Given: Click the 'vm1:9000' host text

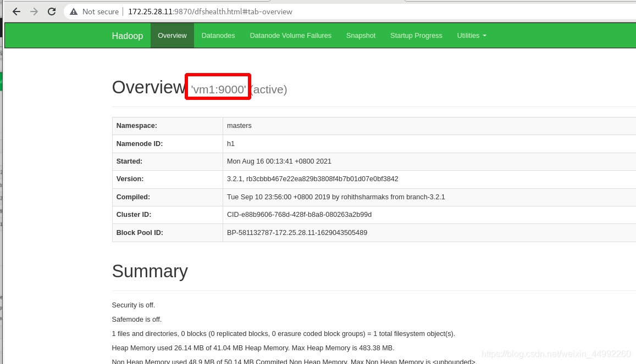Looking at the screenshot, I should point(219,89).
